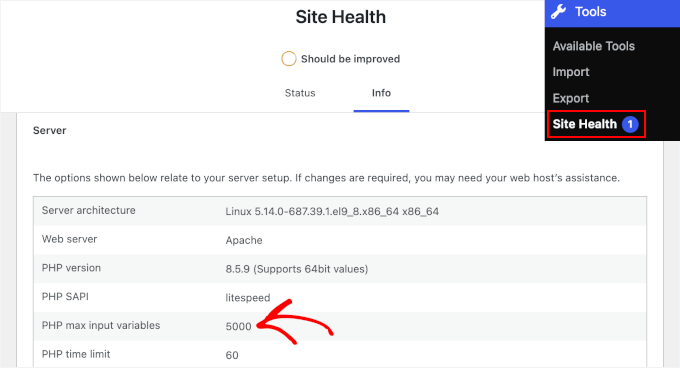
Task: Click the Site Health page title
Action: (x=340, y=17)
